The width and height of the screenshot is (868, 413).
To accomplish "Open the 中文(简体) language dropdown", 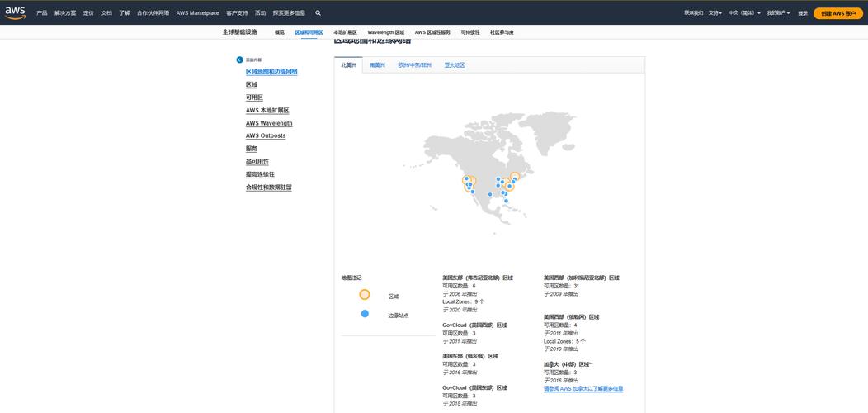I will click(744, 12).
